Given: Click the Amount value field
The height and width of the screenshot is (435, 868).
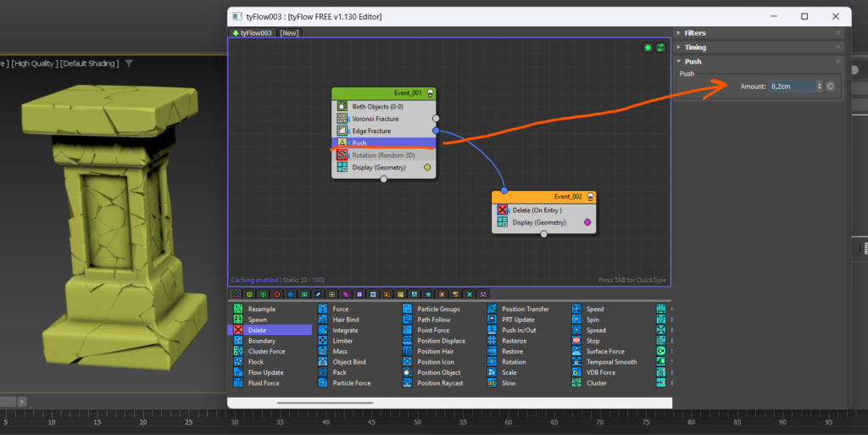Looking at the screenshot, I should 792,86.
